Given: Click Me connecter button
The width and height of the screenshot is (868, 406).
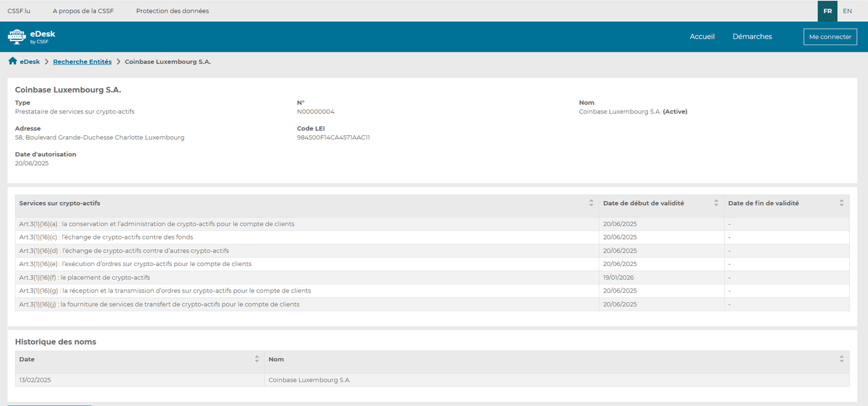Looking at the screenshot, I should 830,37.
